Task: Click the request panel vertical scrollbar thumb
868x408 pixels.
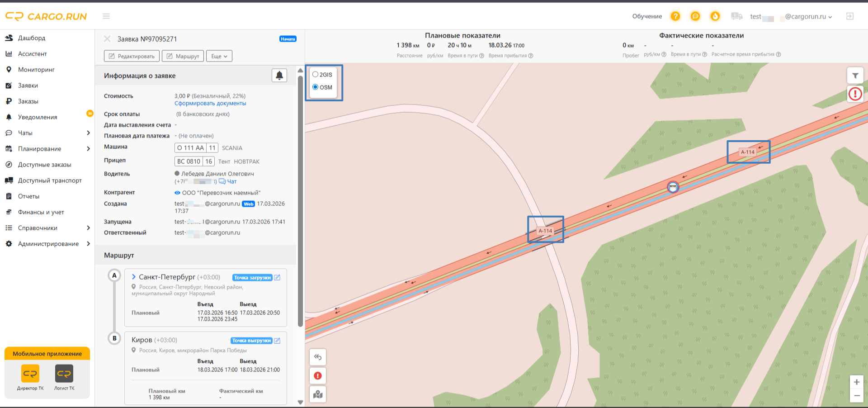Action: tap(300, 201)
